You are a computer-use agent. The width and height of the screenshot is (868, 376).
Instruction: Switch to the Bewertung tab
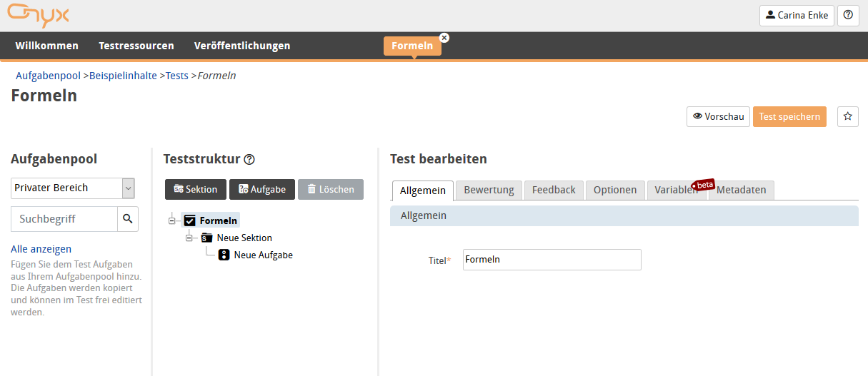(x=489, y=190)
